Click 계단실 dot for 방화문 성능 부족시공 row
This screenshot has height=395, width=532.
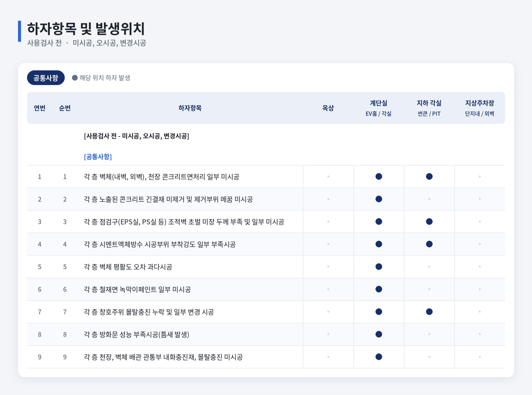point(379,334)
